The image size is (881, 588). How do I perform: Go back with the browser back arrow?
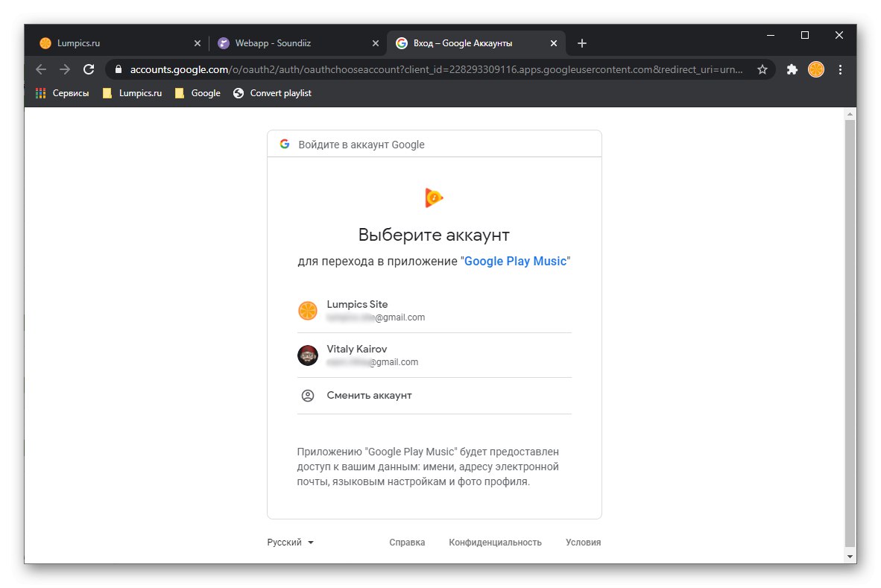click(x=41, y=69)
